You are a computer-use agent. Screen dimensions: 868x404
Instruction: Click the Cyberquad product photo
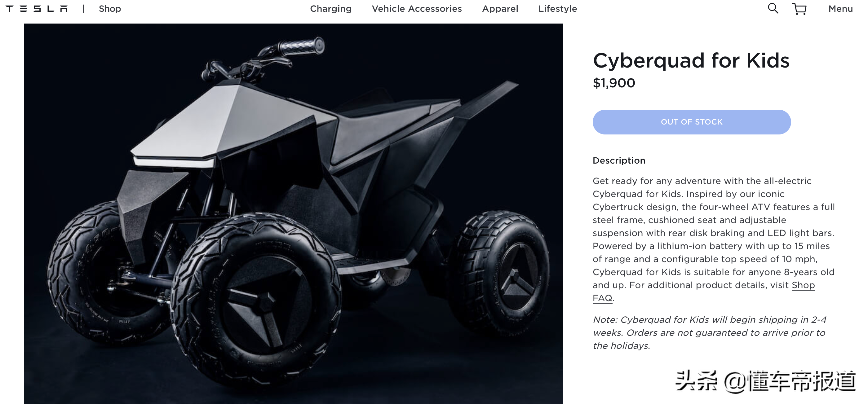click(294, 213)
